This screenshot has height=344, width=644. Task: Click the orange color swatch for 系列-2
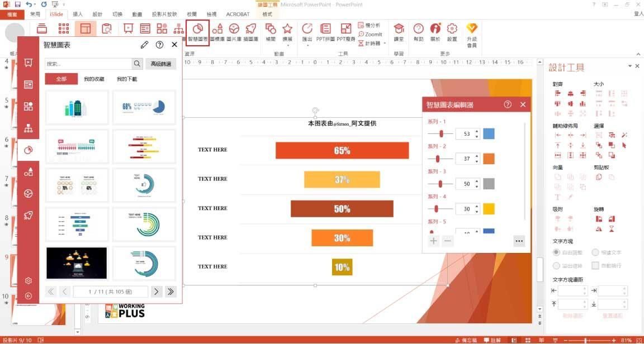pos(489,159)
